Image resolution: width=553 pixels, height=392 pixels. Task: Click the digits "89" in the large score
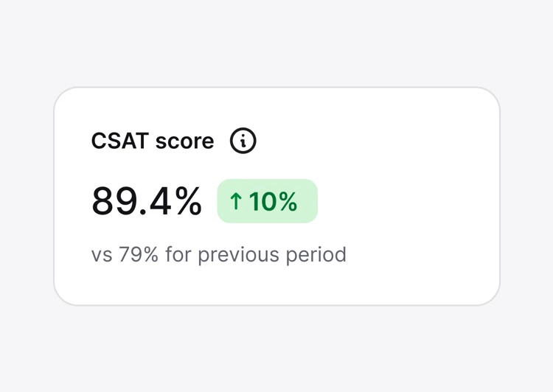coord(114,201)
